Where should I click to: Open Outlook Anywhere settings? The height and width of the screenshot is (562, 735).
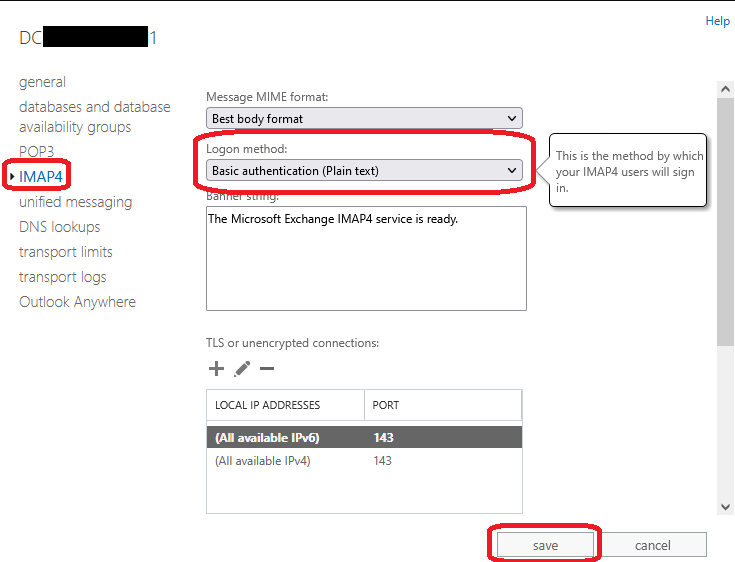(77, 302)
